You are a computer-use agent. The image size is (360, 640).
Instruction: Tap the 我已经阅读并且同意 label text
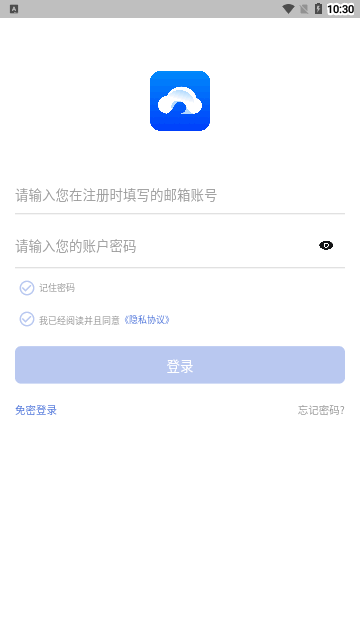tap(79, 320)
